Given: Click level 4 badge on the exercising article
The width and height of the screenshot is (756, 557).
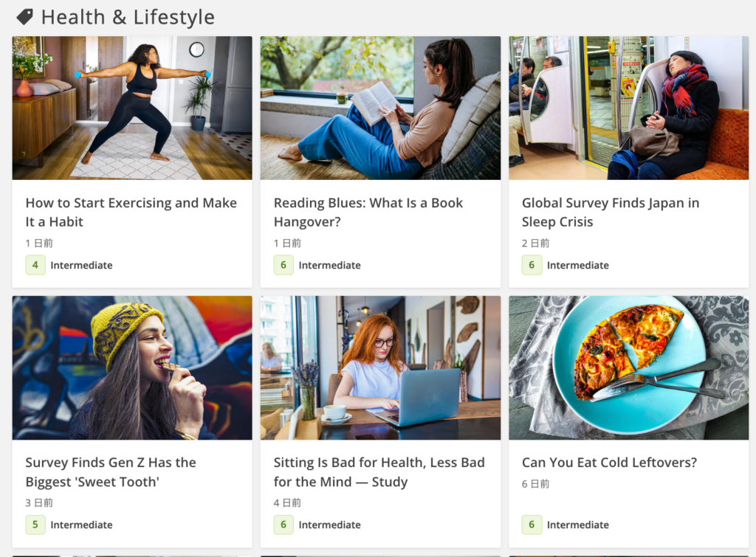Looking at the screenshot, I should click(x=35, y=265).
